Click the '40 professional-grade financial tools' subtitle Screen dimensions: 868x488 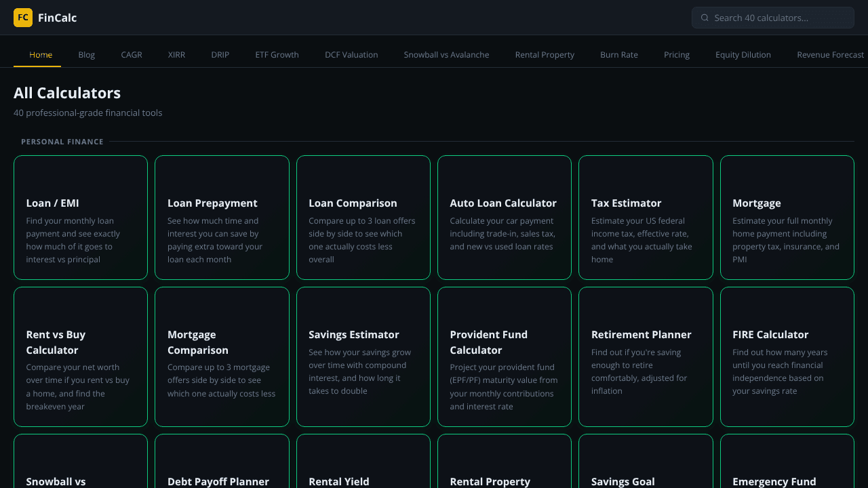pos(88,113)
